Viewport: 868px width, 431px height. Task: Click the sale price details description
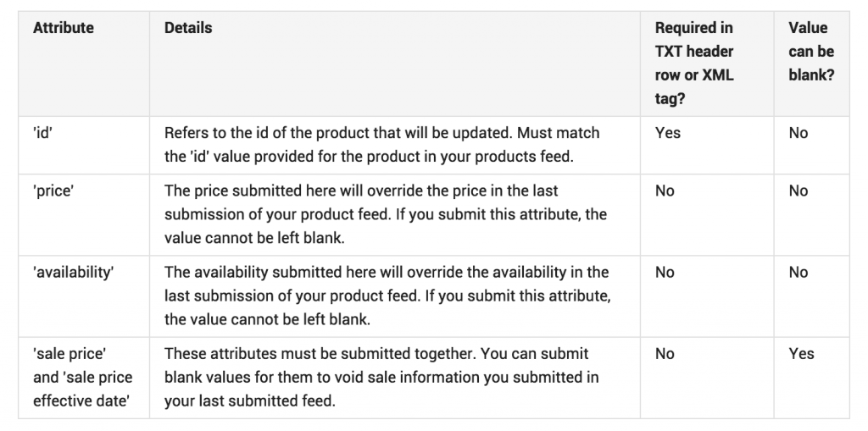[381, 378]
